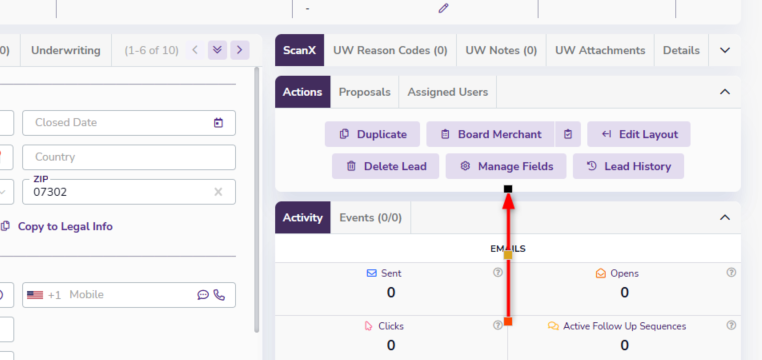
Task: Select the Events (0/0) tab
Action: click(370, 217)
